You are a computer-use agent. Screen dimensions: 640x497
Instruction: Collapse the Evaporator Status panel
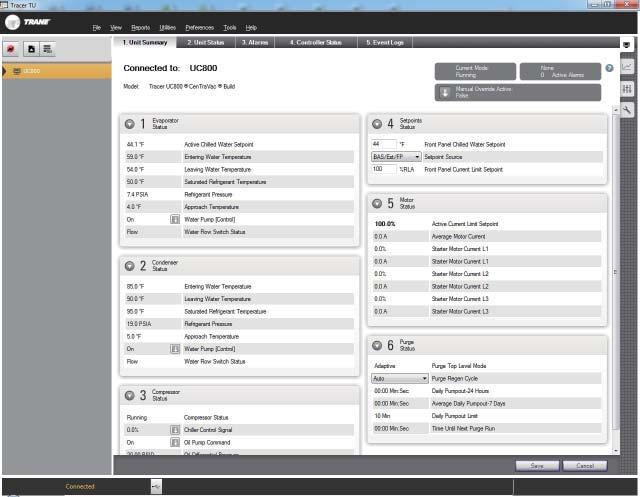pyautogui.click(x=129, y=124)
